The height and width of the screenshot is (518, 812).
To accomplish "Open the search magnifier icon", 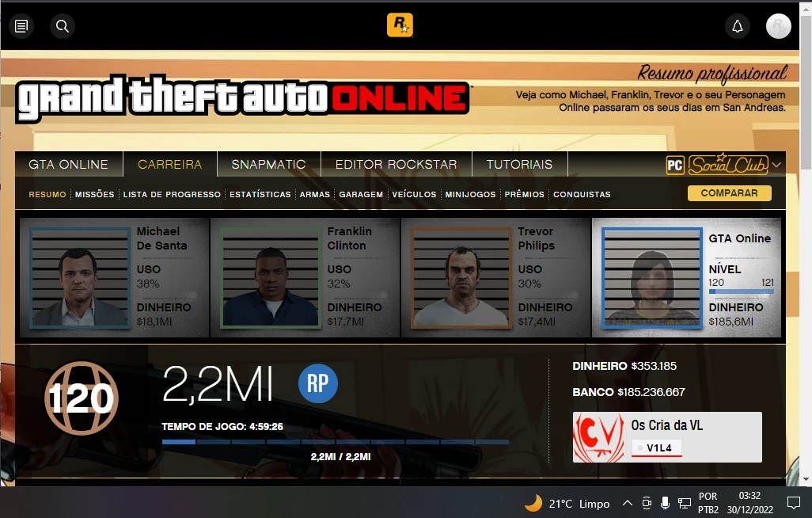I will pos(62,26).
